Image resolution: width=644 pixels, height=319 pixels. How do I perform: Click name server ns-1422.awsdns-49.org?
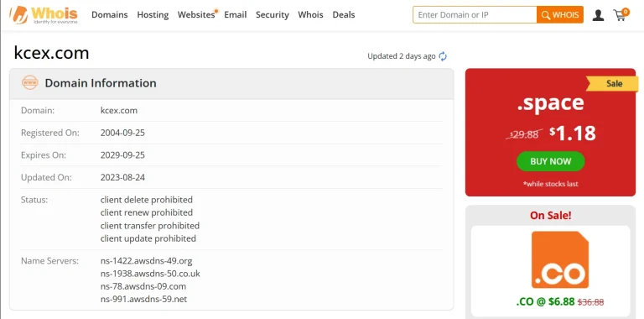(x=146, y=261)
